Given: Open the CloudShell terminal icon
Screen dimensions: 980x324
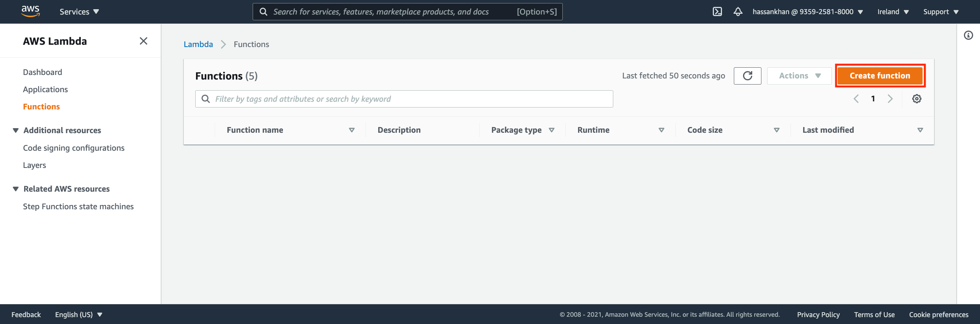Looking at the screenshot, I should pos(717,11).
